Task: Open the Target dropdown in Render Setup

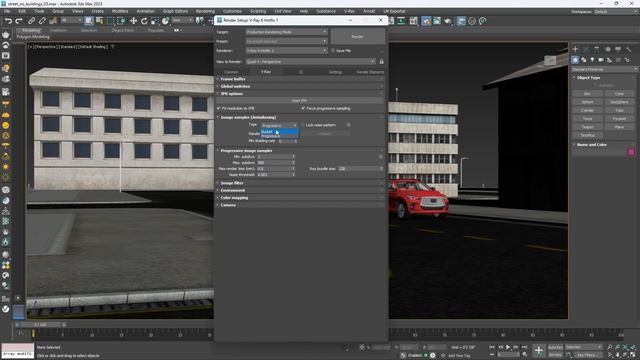Action: point(287,31)
